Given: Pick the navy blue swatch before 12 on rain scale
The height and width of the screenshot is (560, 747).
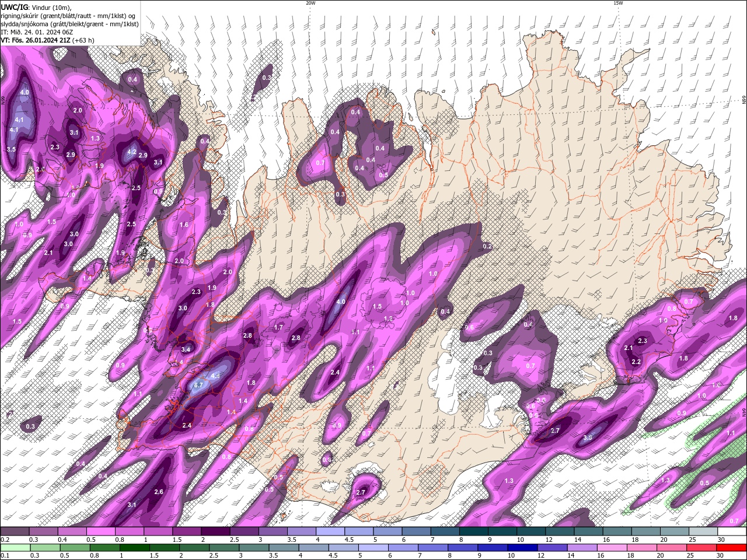Looking at the screenshot, I should point(521,548).
